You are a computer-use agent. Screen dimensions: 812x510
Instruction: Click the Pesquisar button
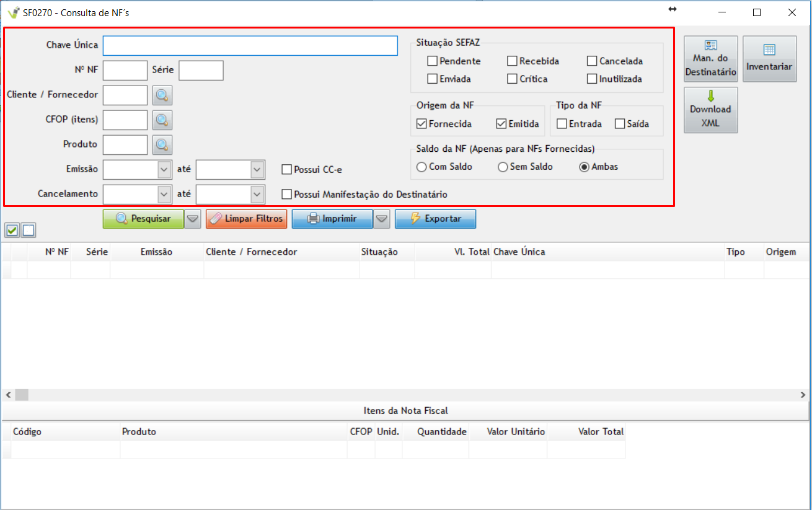point(143,219)
